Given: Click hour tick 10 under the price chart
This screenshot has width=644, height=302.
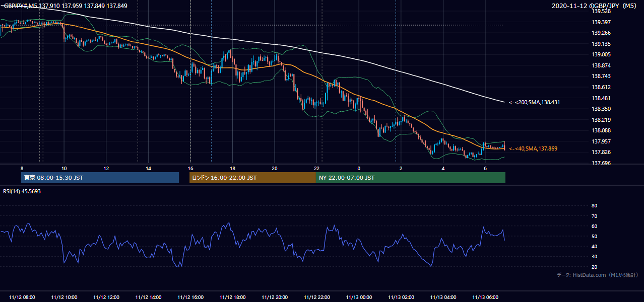Looking at the screenshot, I should pyautogui.click(x=64, y=168).
